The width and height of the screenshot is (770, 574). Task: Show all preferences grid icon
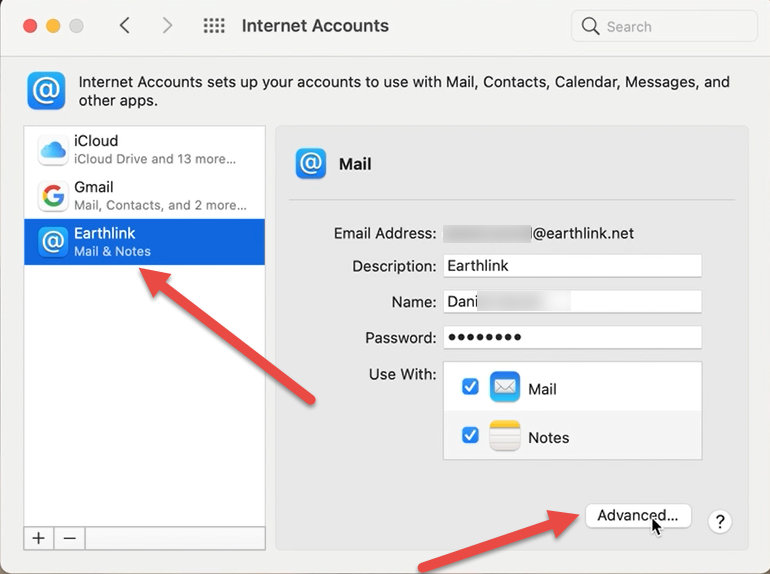click(x=214, y=26)
